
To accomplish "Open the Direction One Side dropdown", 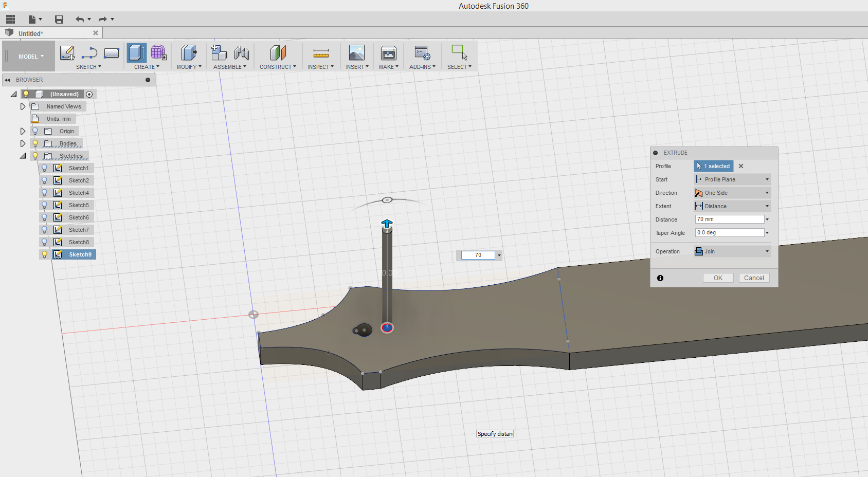I will point(732,193).
